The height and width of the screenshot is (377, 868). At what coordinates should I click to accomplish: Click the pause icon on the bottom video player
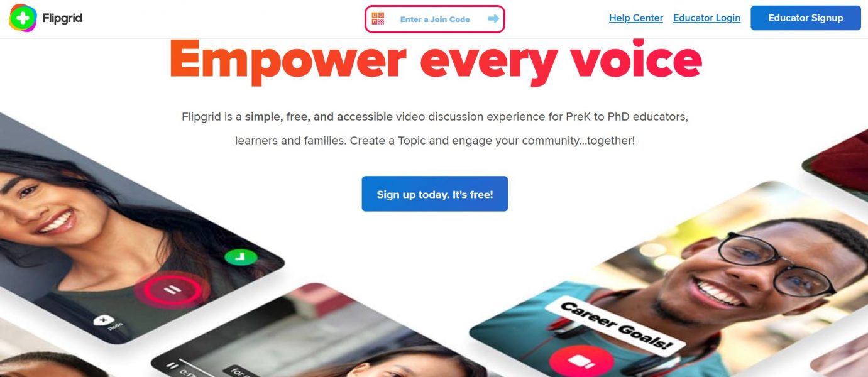click(x=171, y=365)
